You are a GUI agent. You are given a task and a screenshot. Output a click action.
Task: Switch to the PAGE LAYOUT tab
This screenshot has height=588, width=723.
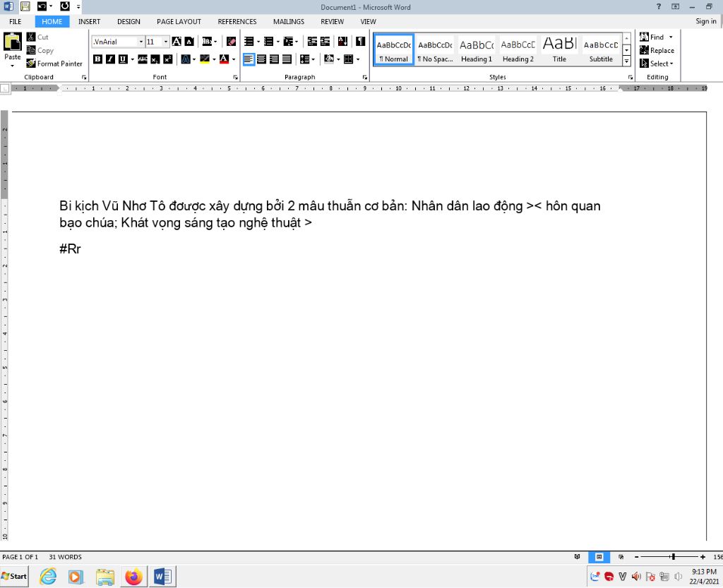pyautogui.click(x=179, y=22)
